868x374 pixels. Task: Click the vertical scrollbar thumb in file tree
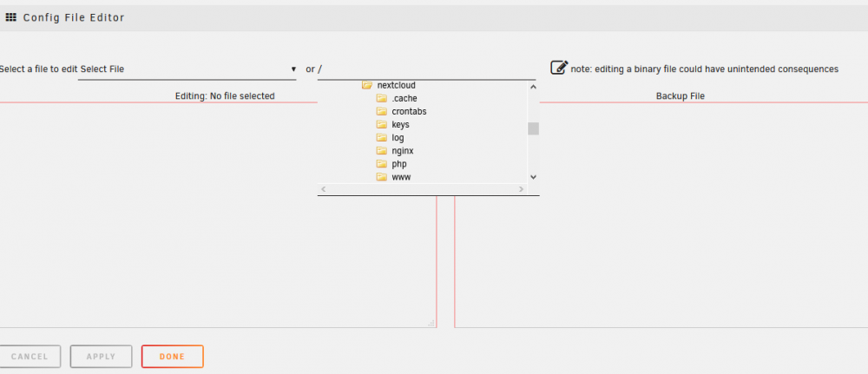[533, 128]
